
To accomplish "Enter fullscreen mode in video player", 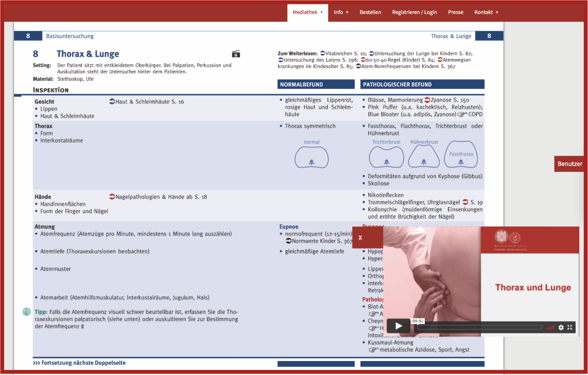I will pos(570,328).
